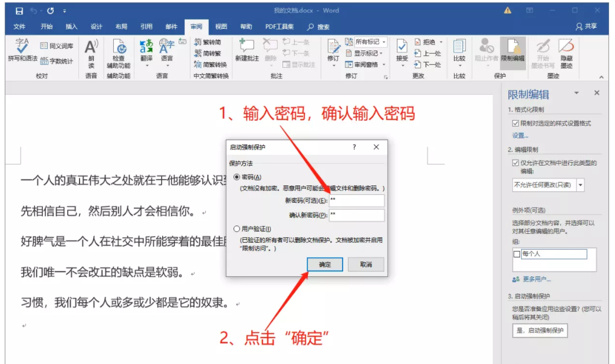
Task: Switch to the View tab
Action: (221, 27)
